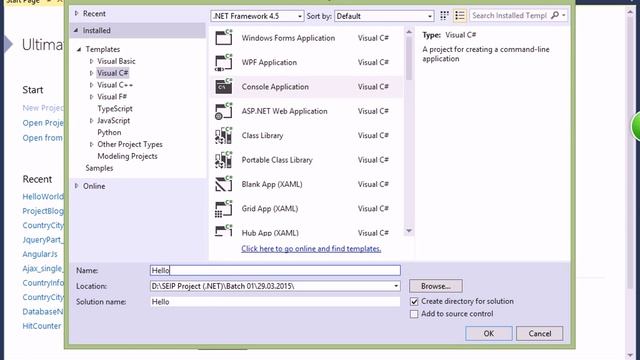Screen dimensions: 640x360
Task: Click the project Name input field
Action: [275, 270]
